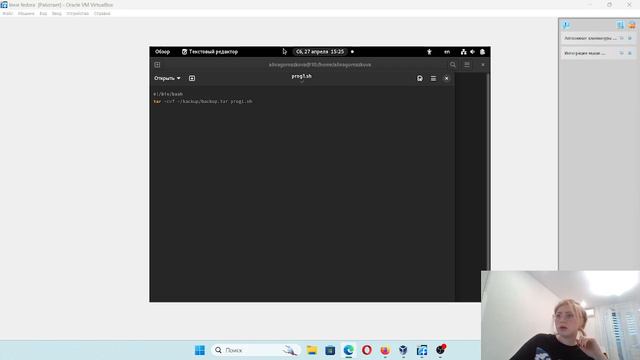640x360 pixels.
Task: Click the power status icon
Action: [x=482, y=52]
